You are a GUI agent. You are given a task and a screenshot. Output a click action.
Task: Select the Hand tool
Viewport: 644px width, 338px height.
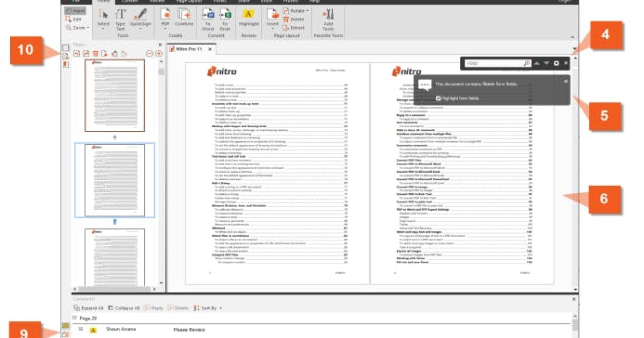point(75,11)
